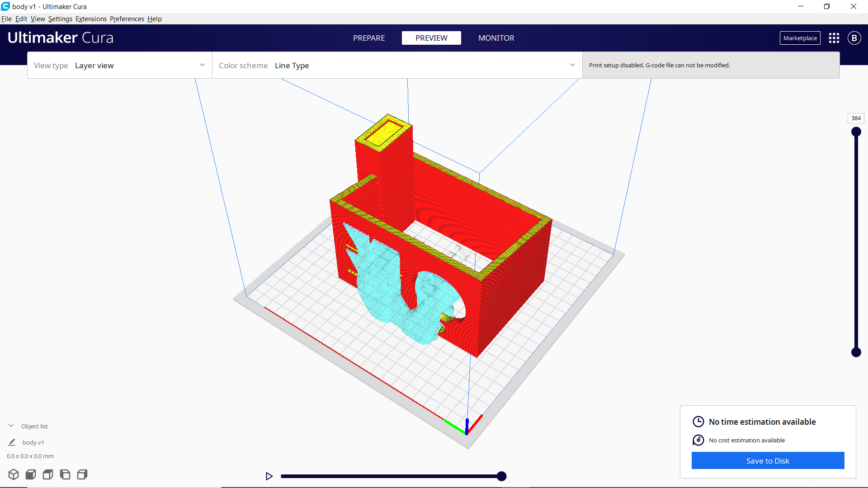Collapse the Object list panel

tap(11, 426)
